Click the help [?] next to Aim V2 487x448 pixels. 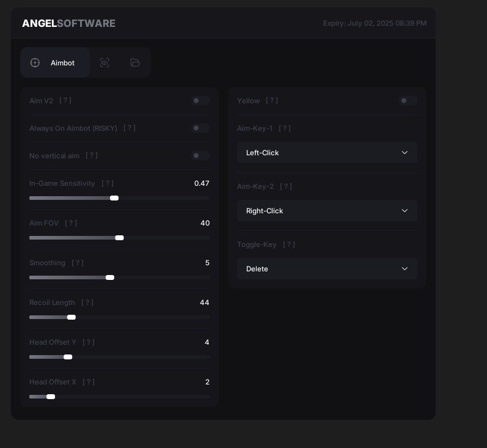pos(65,101)
